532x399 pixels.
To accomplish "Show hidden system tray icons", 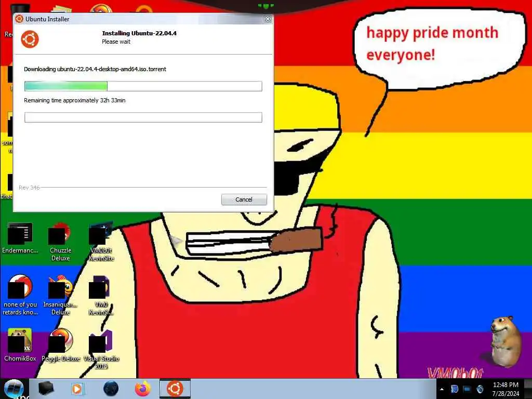I will pos(442,389).
